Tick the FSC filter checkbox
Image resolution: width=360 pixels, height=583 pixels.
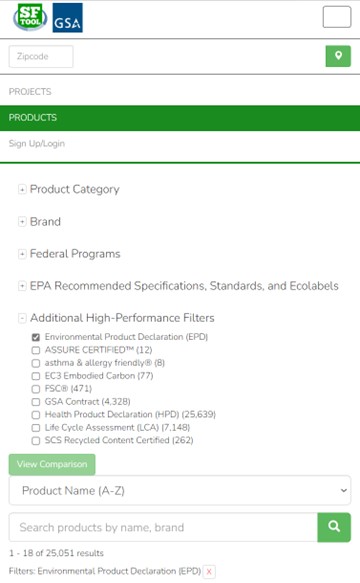click(x=36, y=389)
